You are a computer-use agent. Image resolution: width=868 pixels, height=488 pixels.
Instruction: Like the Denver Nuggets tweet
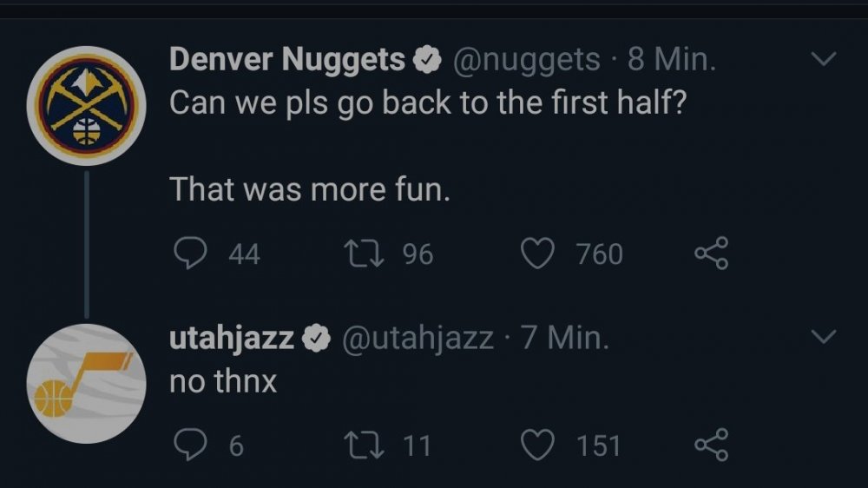[537, 254]
